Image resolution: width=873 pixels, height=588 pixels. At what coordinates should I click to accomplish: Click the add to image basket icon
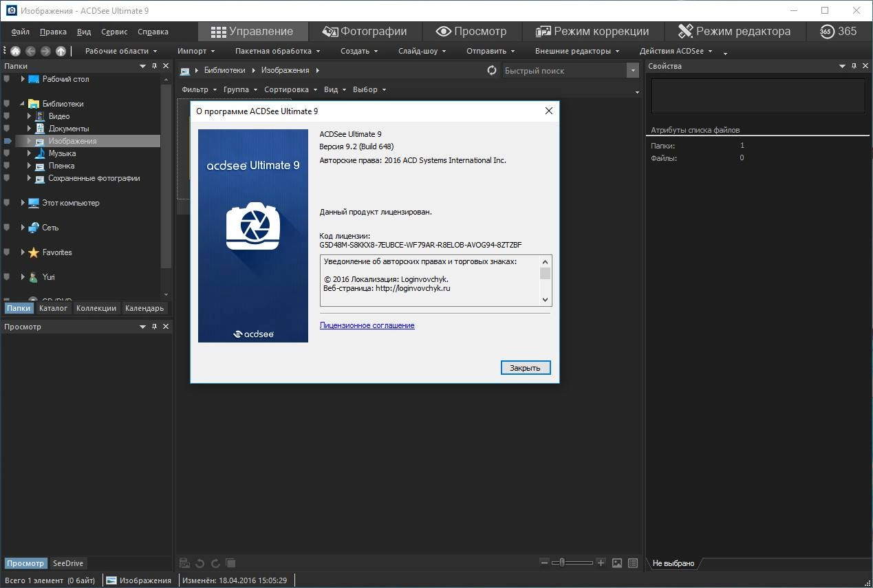click(x=184, y=563)
